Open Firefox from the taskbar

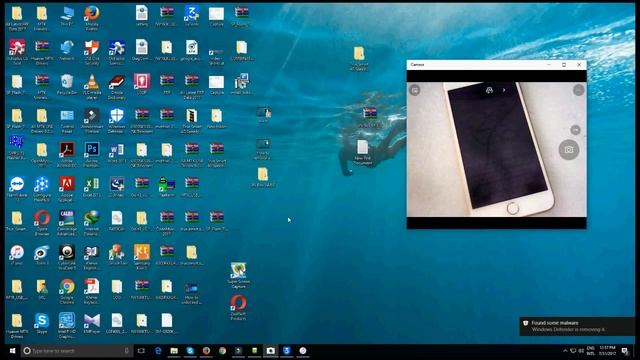pyautogui.click(x=206, y=351)
